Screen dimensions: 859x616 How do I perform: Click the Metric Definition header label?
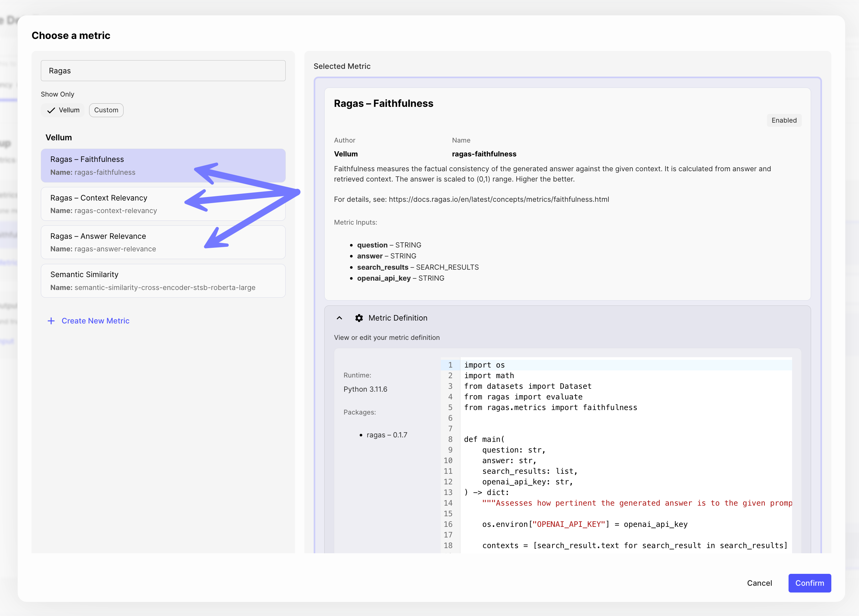(398, 318)
